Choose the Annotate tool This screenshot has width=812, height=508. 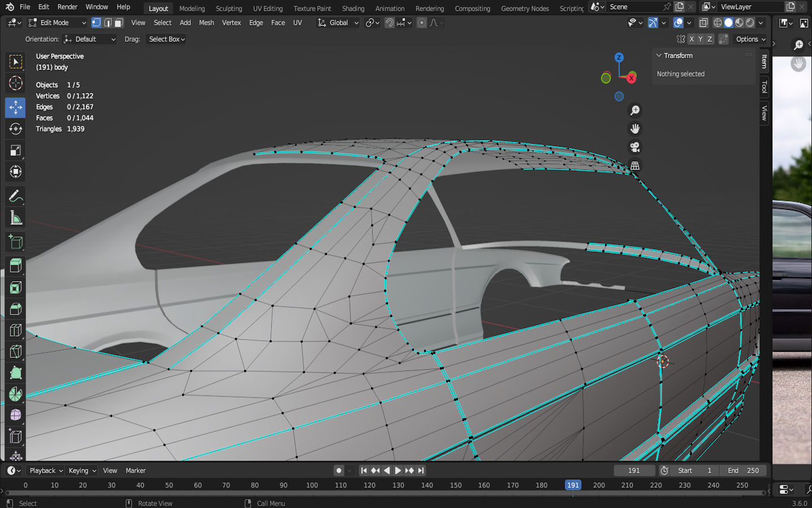pos(15,196)
